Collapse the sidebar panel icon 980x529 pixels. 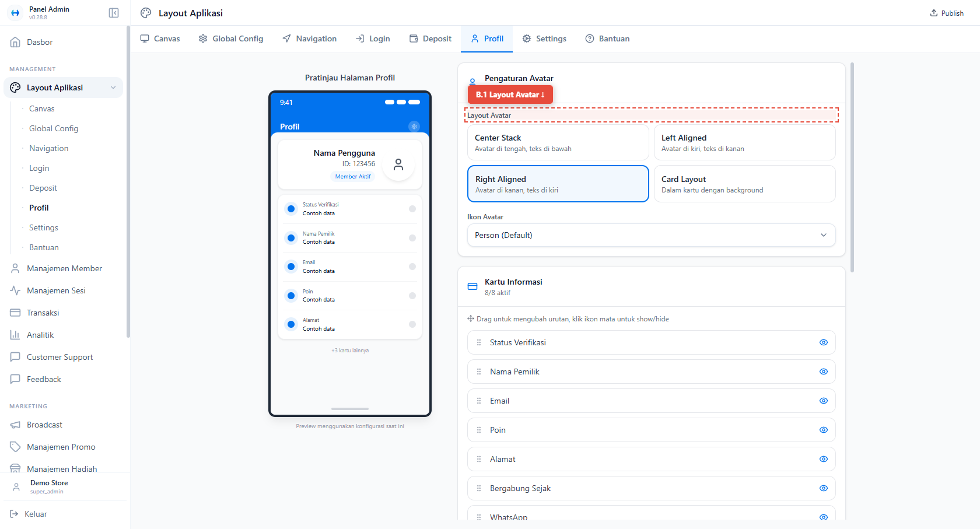114,13
